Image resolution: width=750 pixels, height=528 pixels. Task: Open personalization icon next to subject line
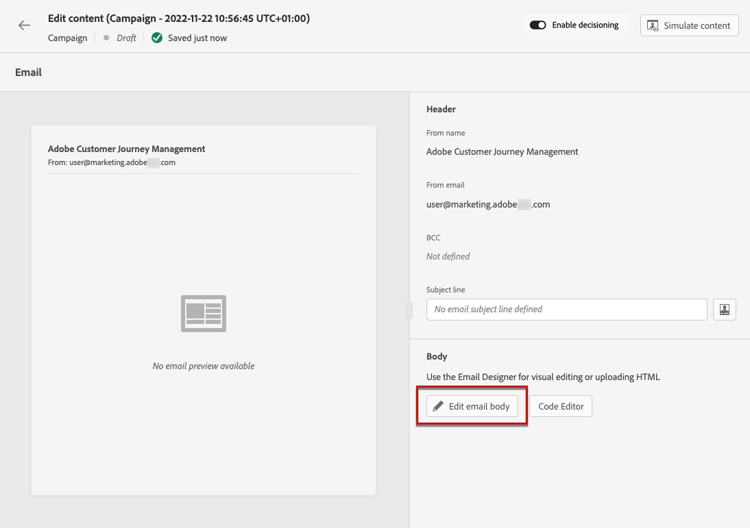tap(724, 309)
